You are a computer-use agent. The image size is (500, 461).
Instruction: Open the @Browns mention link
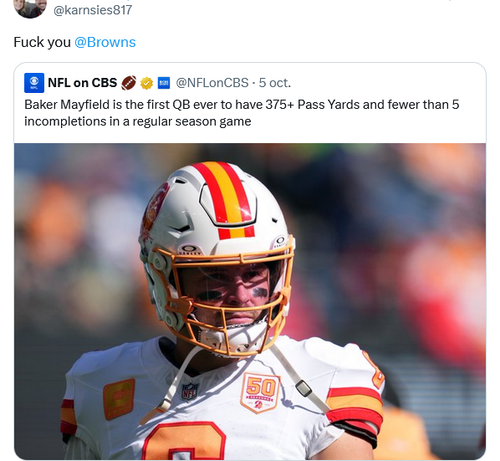point(105,42)
